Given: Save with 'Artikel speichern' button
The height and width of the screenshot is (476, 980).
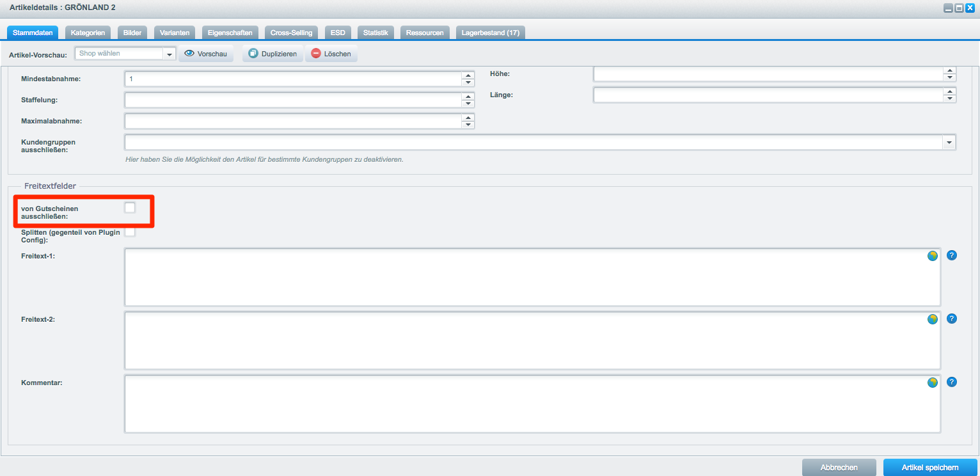Looking at the screenshot, I should click(930, 468).
